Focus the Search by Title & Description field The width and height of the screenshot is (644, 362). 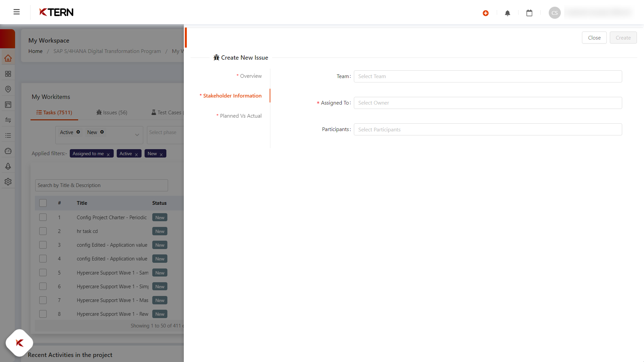coord(102,185)
